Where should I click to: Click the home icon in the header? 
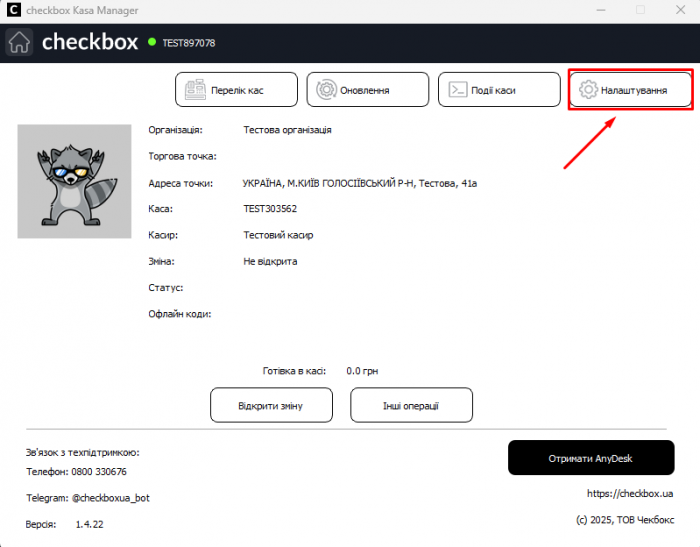pyautogui.click(x=20, y=43)
